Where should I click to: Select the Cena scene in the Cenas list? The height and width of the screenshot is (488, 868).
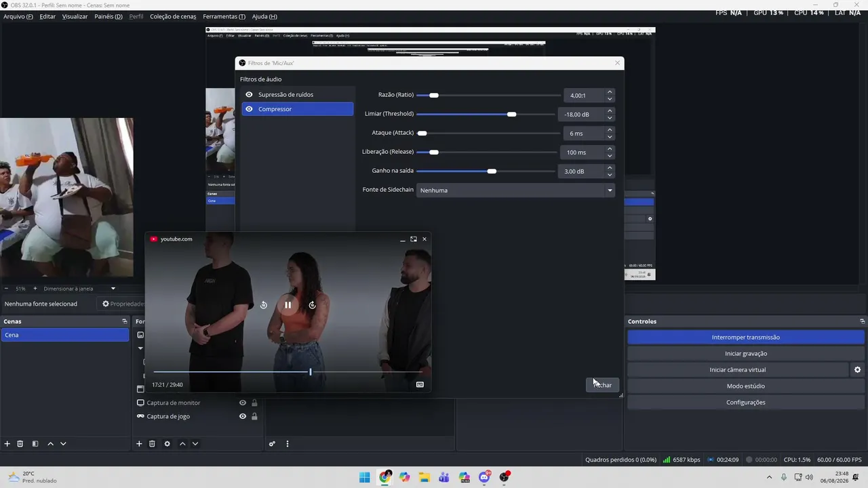pyautogui.click(x=65, y=335)
